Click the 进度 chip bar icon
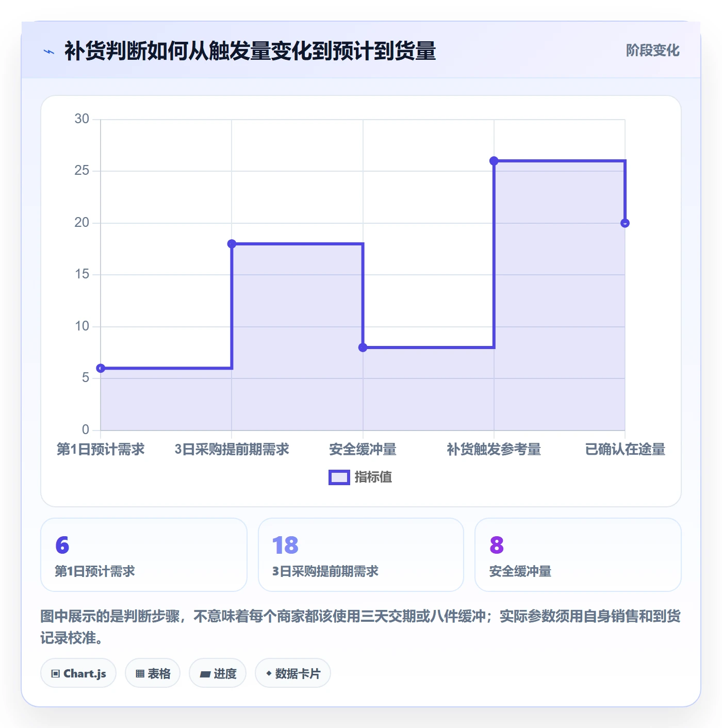The image size is (722, 728). 205,674
